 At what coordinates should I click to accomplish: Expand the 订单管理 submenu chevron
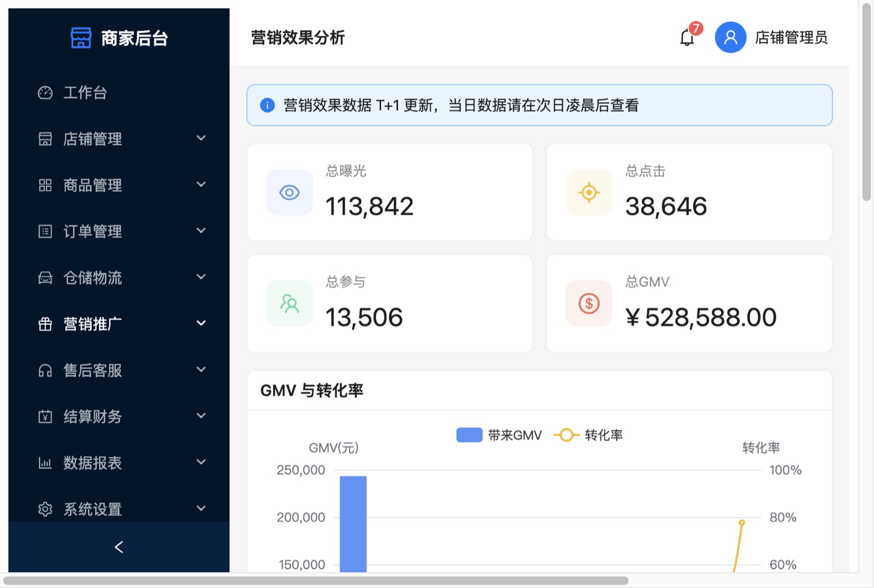coord(201,230)
